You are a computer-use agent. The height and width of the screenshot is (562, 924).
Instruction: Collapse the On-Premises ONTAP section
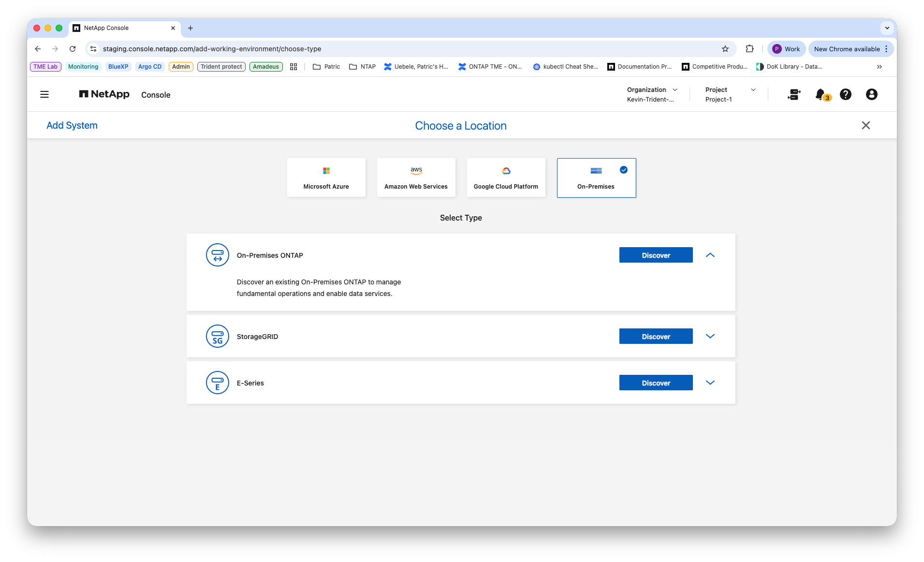[x=710, y=255]
